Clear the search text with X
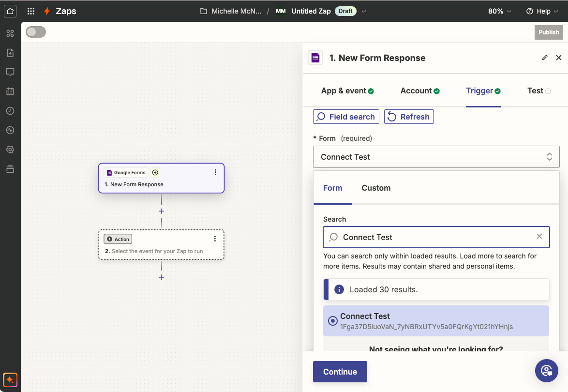Screen dimensions: 568x392 539,237
